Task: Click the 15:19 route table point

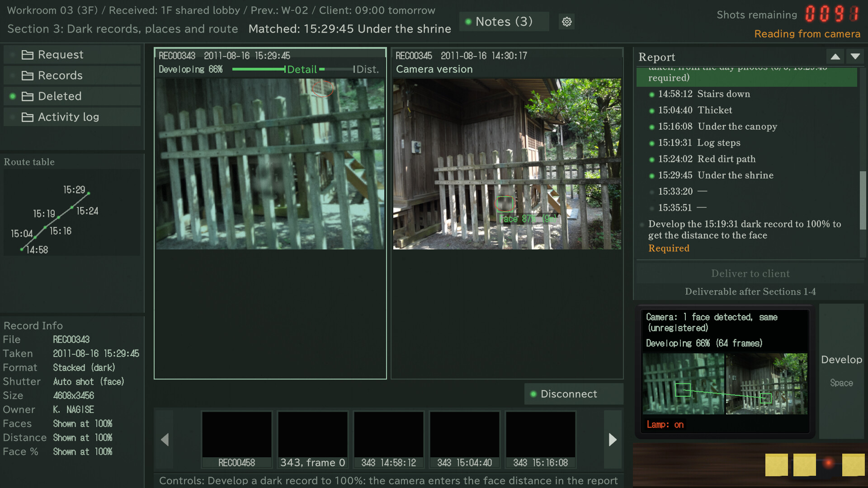Action: point(59,217)
